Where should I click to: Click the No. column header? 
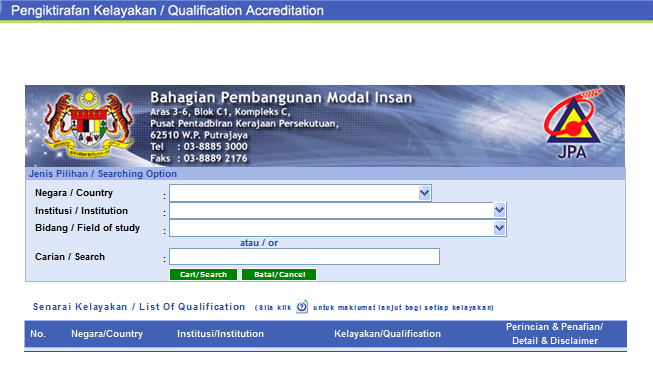[x=38, y=334]
